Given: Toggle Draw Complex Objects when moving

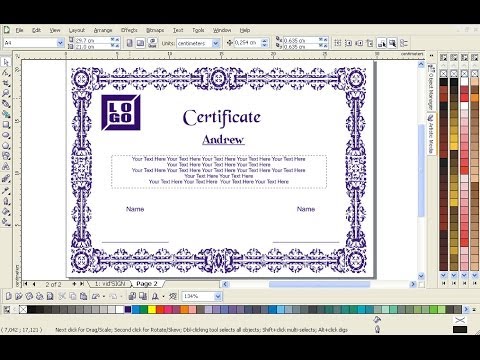Looking at the screenshot, I should click(x=382, y=43).
